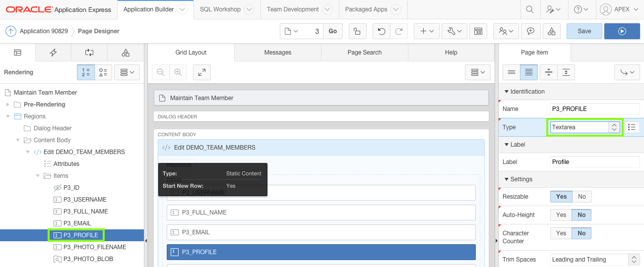The image size is (644, 267).
Task: Set Resizable to No
Action: 581,197
